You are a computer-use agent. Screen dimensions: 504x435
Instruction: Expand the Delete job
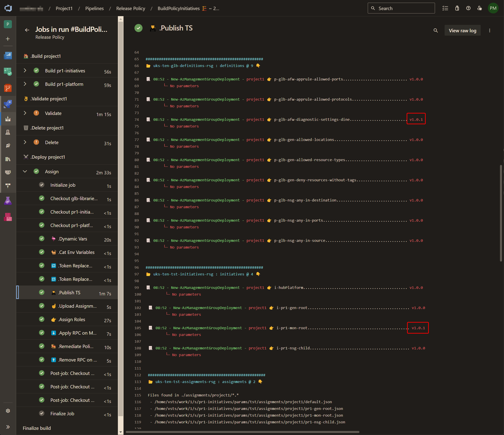click(25, 142)
